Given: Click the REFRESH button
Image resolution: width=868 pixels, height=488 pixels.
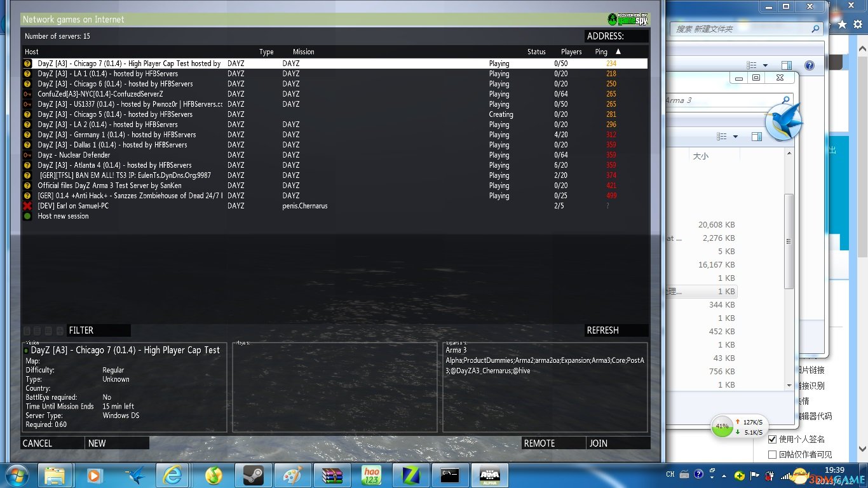Looking at the screenshot, I should click(616, 330).
